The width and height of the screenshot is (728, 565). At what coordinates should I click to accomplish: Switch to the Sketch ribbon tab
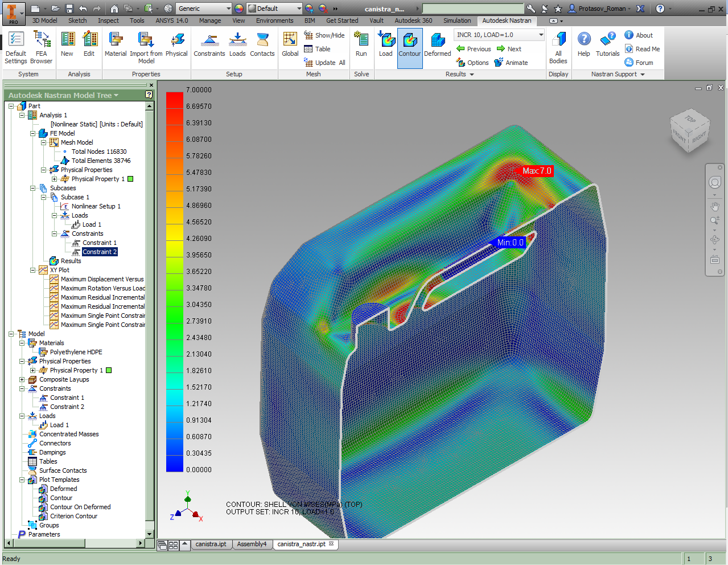pyautogui.click(x=77, y=21)
